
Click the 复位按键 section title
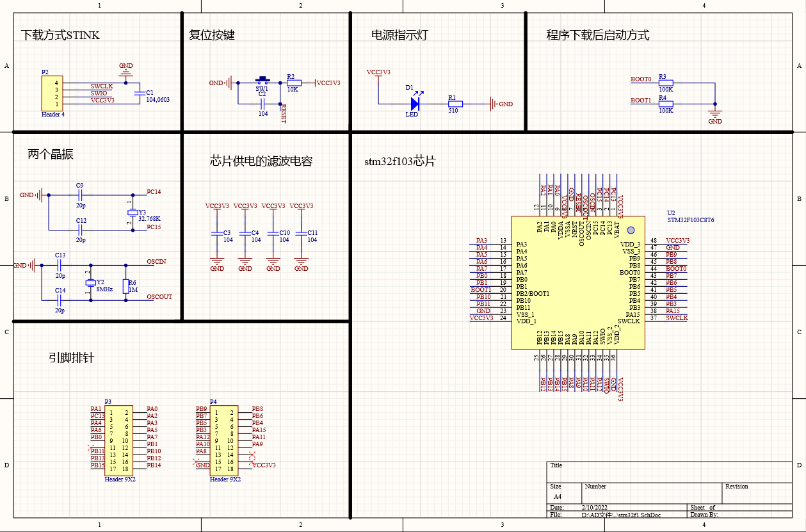(212, 35)
